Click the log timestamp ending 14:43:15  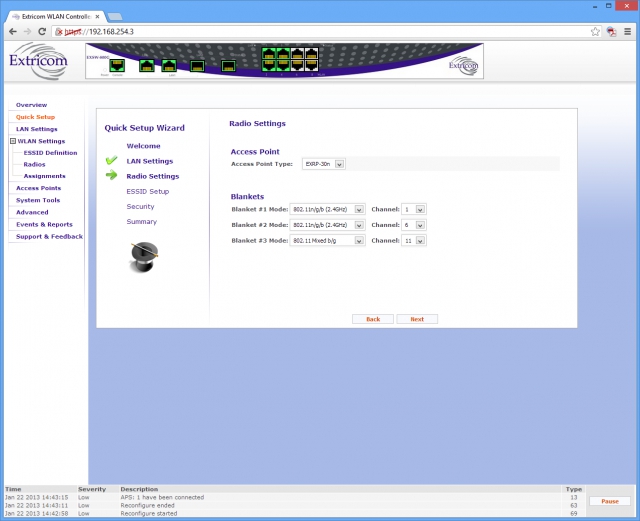(x=36, y=497)
